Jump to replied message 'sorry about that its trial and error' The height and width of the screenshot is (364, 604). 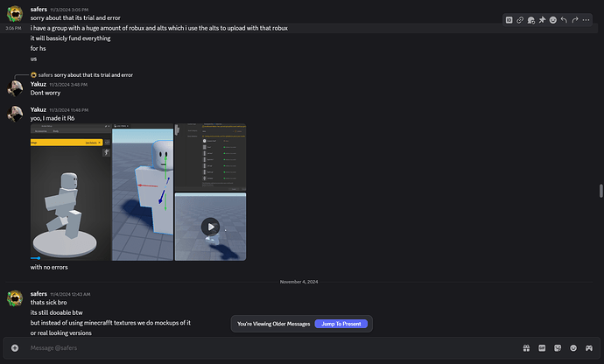pos(94,74)
